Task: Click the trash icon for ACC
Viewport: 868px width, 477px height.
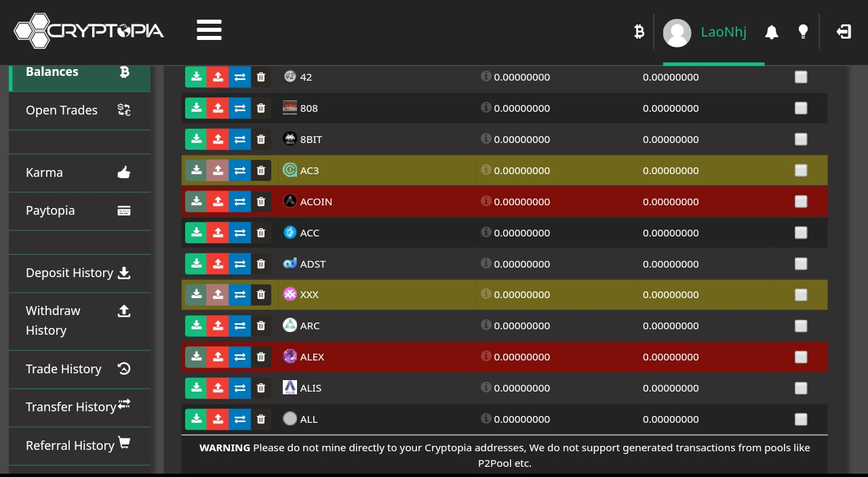Action: point(261,233)
